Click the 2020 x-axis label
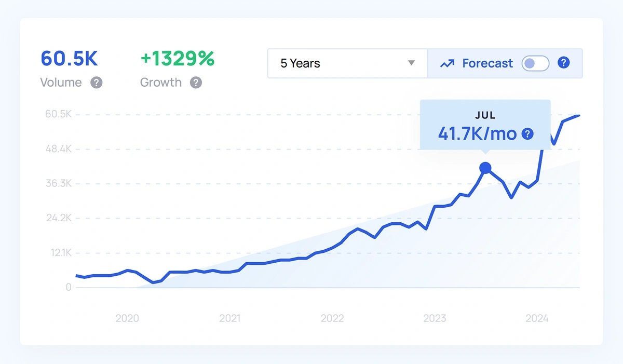623x364 pixels. (127, 318)
